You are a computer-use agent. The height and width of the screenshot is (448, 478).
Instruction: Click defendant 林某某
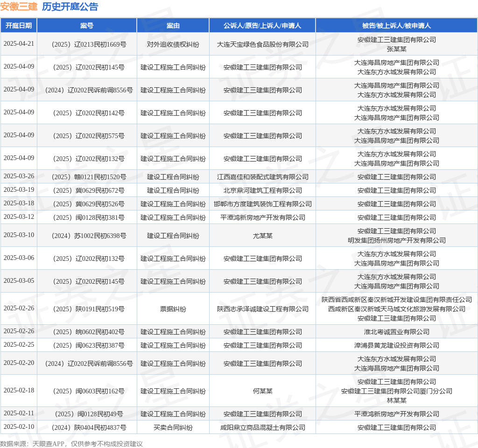(x=396, y=400)
